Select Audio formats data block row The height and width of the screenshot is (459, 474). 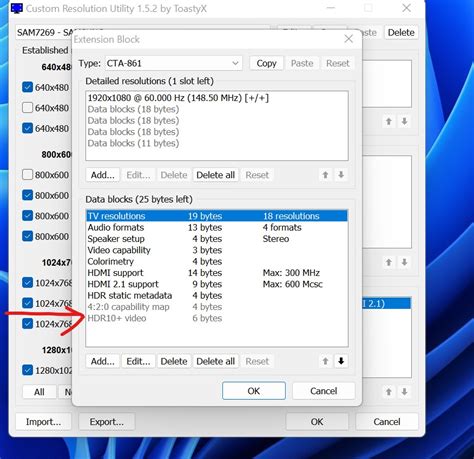(217, 227)
